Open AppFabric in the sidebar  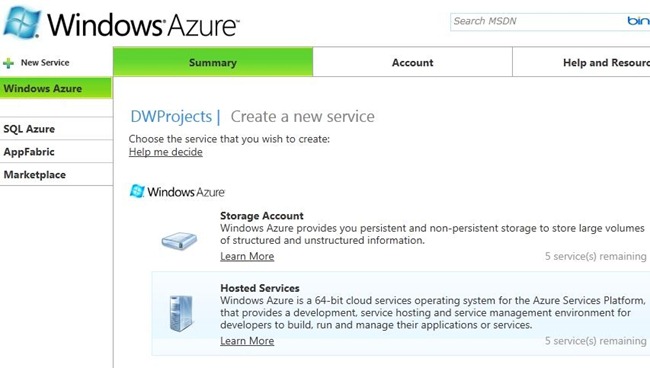(56, 152)
